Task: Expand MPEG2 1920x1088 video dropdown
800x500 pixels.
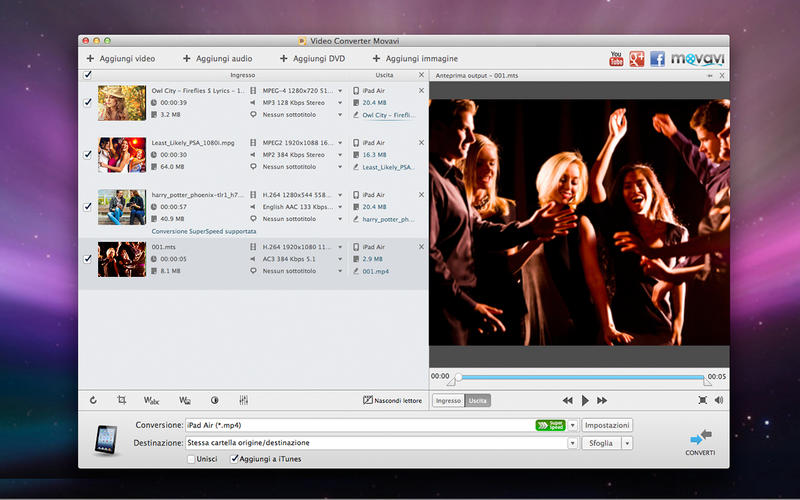Action: coord(340,143)
